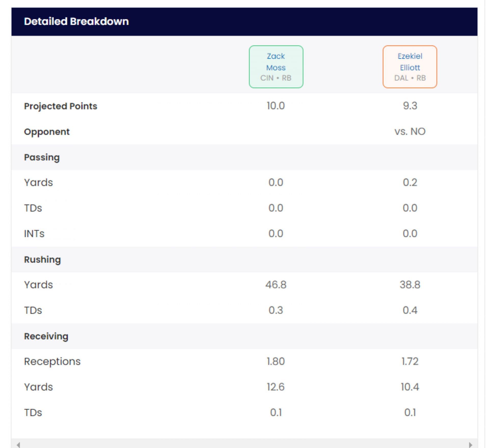Select the Receiving section heading
This screenshot has width=489, height=448.
point(46,336)
